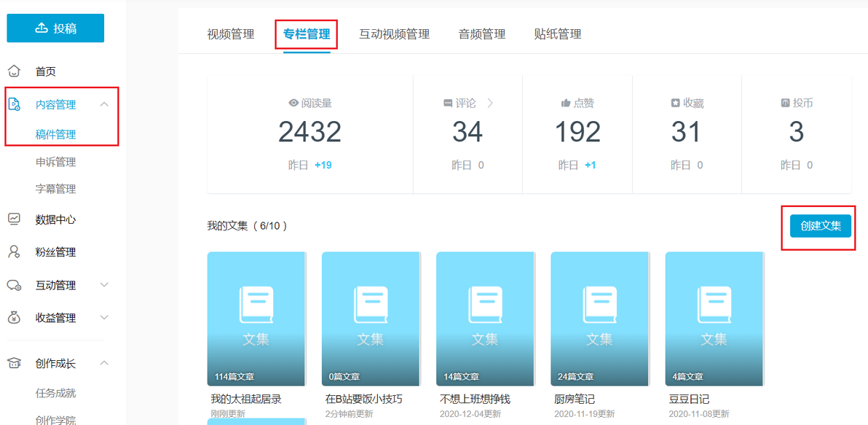868x425 pixels.
Task: Switch to the 专栏管理 tab
Action: tap(307, 34)
